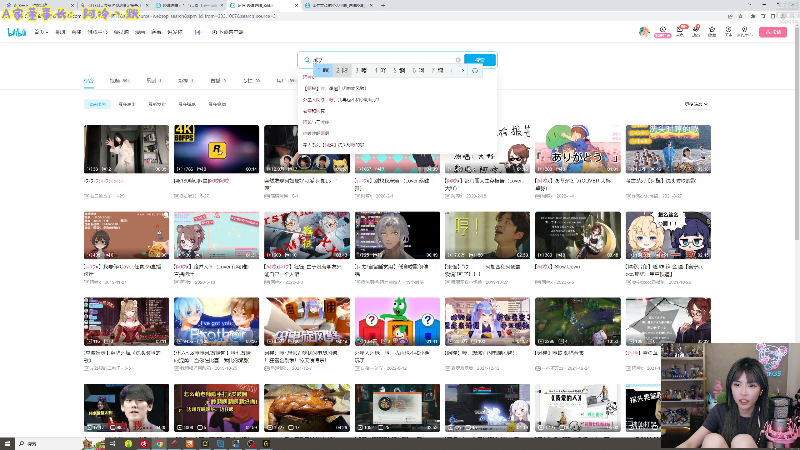The height and width of the screenshot is (450, 800).
Task: Open the black G icon on taskbar
Action: click(x=266, y=444)
